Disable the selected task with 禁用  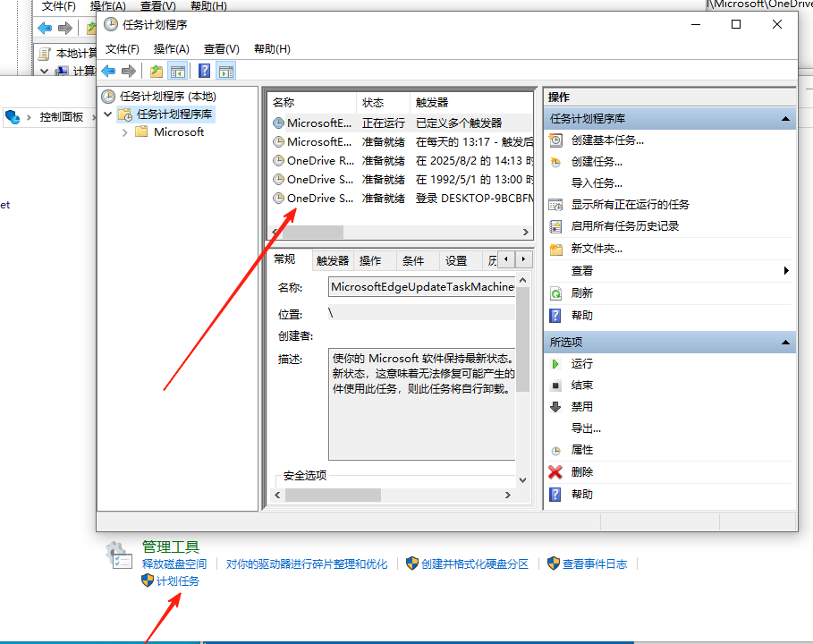coord(581,406)
